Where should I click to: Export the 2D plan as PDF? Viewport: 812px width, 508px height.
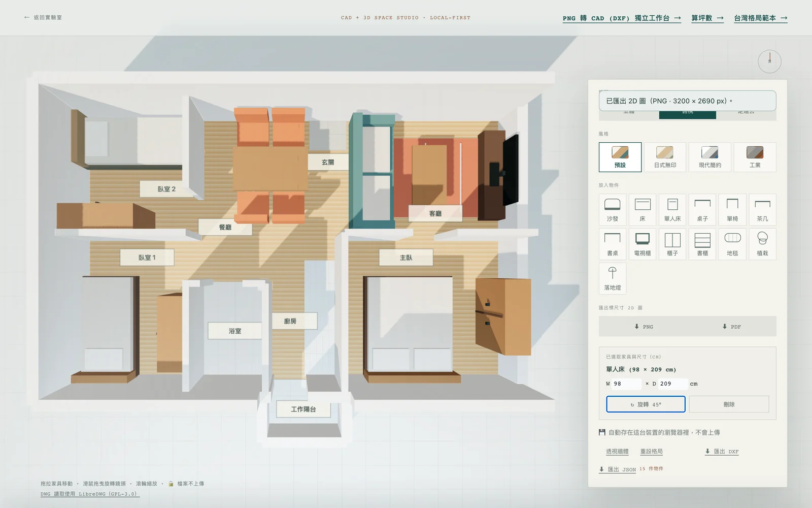pos(732,327)
